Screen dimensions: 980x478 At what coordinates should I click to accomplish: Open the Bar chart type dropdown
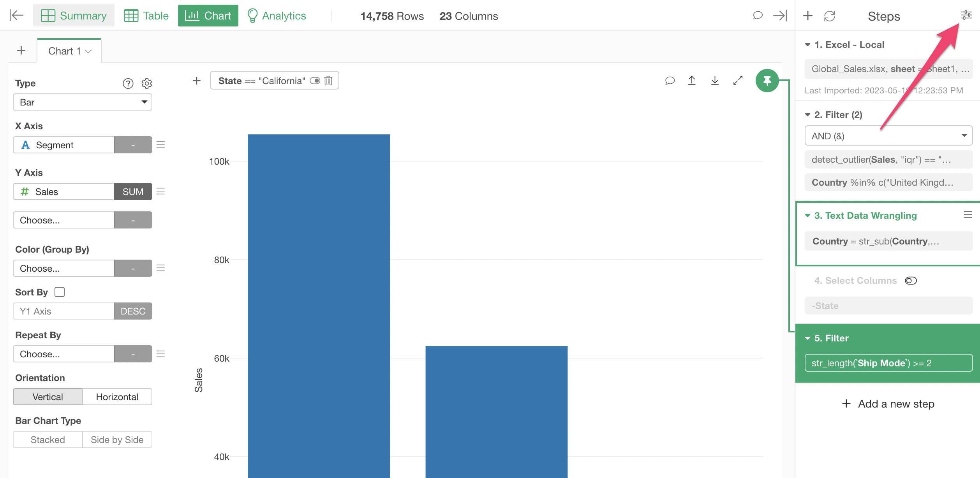pos(83,102)
